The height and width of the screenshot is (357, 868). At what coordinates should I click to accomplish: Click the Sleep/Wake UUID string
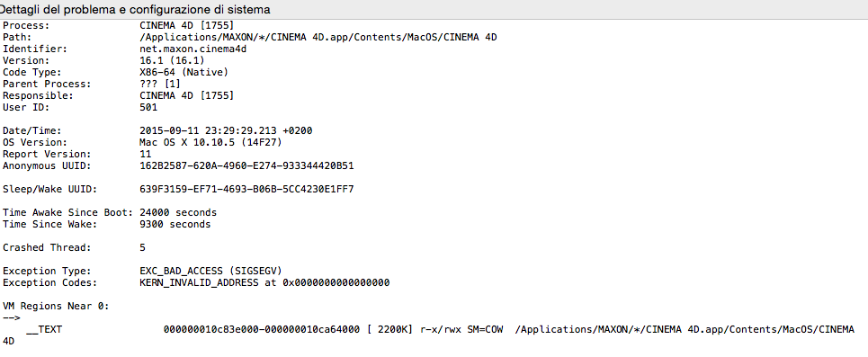tap(246, 190)
